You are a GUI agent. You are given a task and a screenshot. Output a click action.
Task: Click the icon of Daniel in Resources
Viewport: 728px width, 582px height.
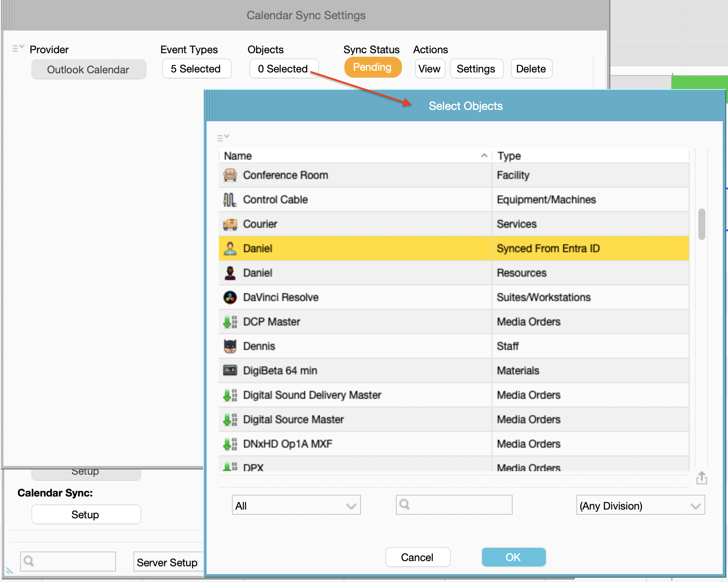230,273
